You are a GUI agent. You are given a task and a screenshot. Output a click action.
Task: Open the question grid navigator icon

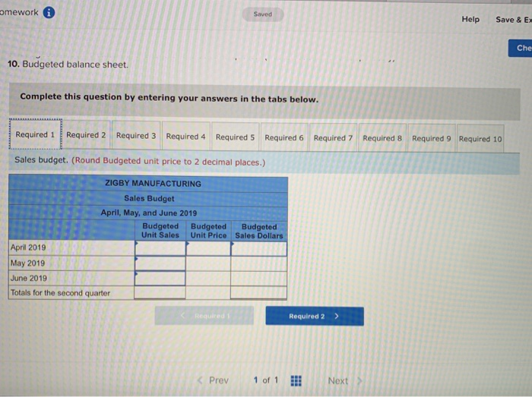click(x=296, y=381)
